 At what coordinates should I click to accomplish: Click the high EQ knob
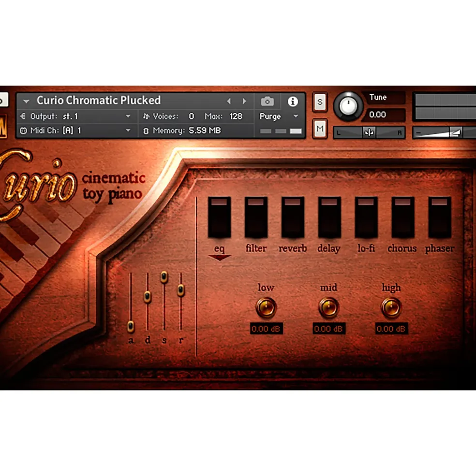point(391,307)
